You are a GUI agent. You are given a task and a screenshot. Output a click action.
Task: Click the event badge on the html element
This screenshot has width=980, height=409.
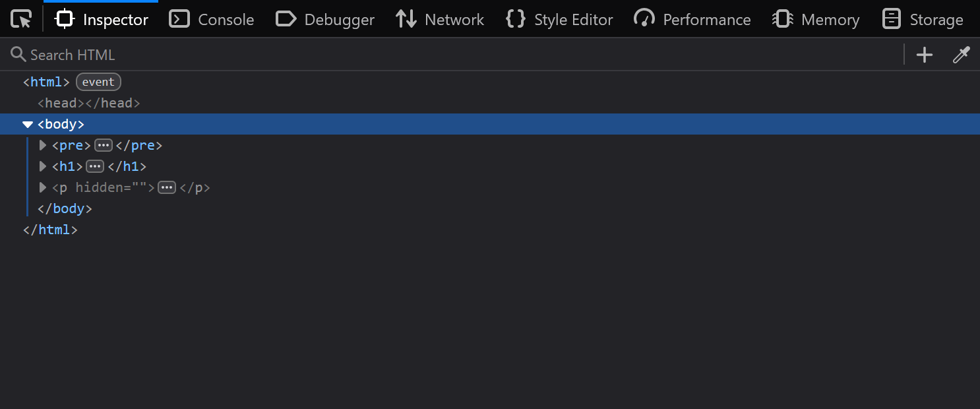pos(98,81)
